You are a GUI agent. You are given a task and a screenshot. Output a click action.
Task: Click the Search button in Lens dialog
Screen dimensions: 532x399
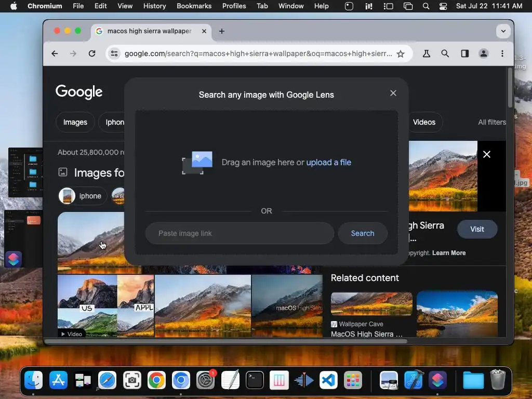point(362,233)
